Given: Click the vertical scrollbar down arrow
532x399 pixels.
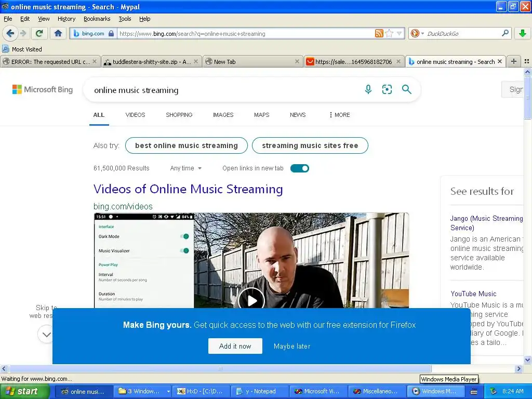Looking at the screenshot, I should tap(527, 360).
